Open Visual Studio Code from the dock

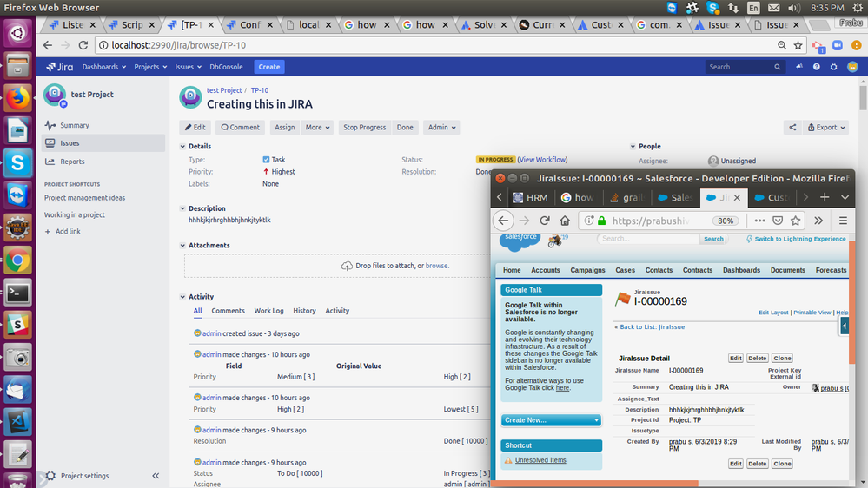17,422
